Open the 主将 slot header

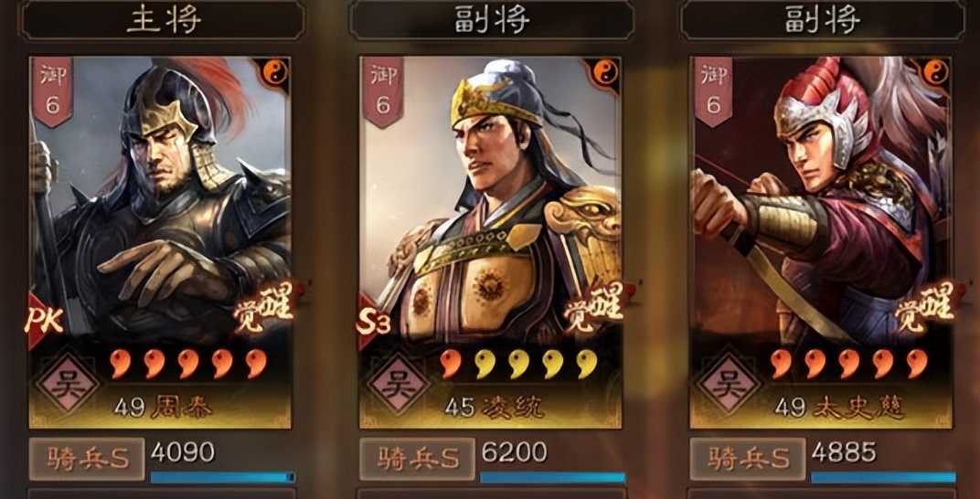tap(162, 20)
